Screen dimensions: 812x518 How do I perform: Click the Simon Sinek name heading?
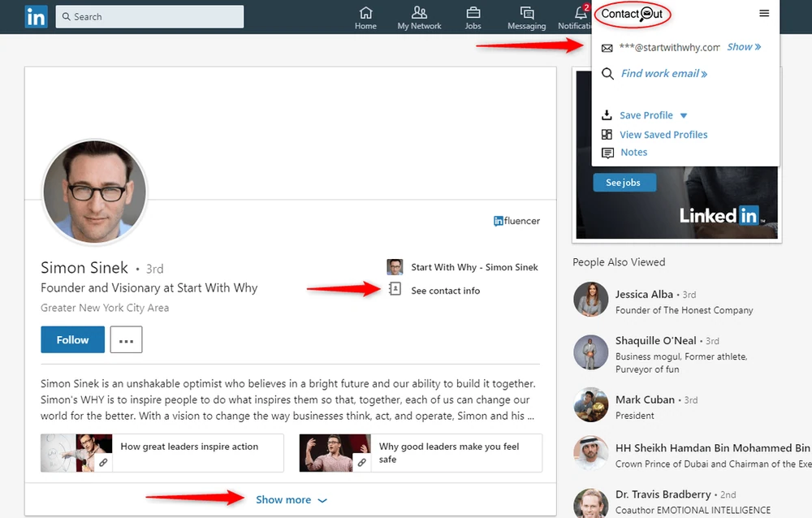84,268
